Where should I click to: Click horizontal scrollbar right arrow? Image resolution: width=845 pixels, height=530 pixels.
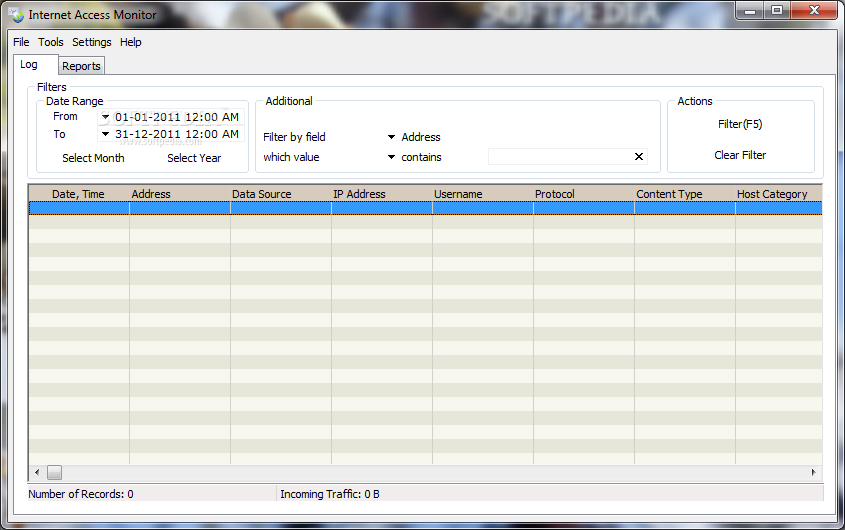point(813,472)
